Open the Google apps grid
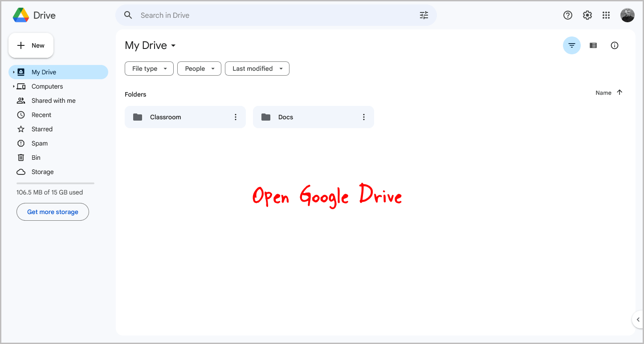Screen dimensions: 644x344 pyautogui.click(x=606, y=15)
